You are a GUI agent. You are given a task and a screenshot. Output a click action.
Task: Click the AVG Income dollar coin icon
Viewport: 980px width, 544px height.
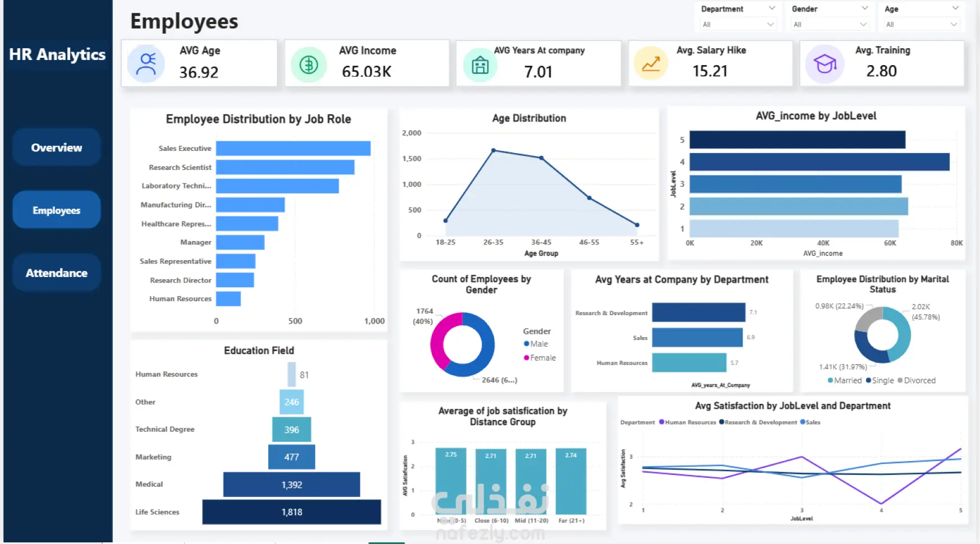[x=309, y=65]
